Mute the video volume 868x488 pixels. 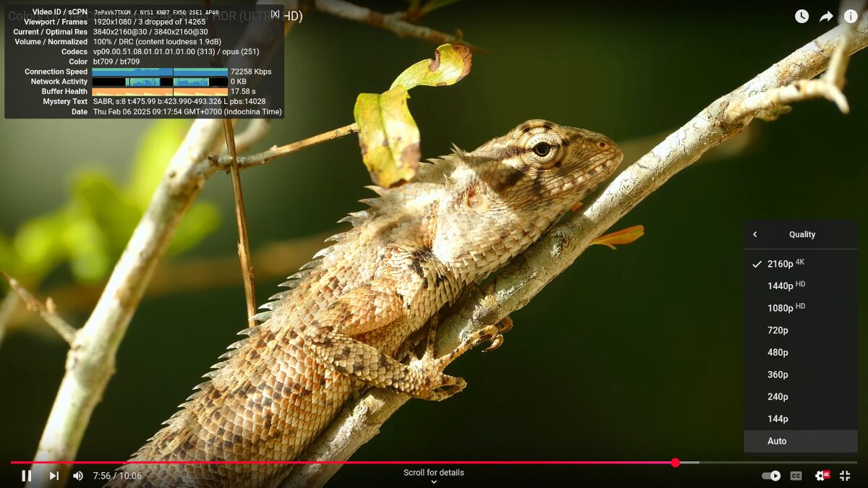(x=78, y=476)
